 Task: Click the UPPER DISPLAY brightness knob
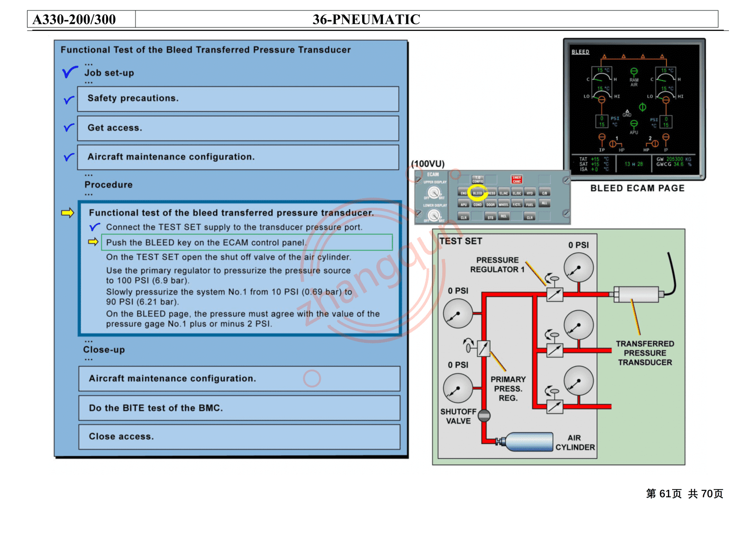(x=434, y=193)
